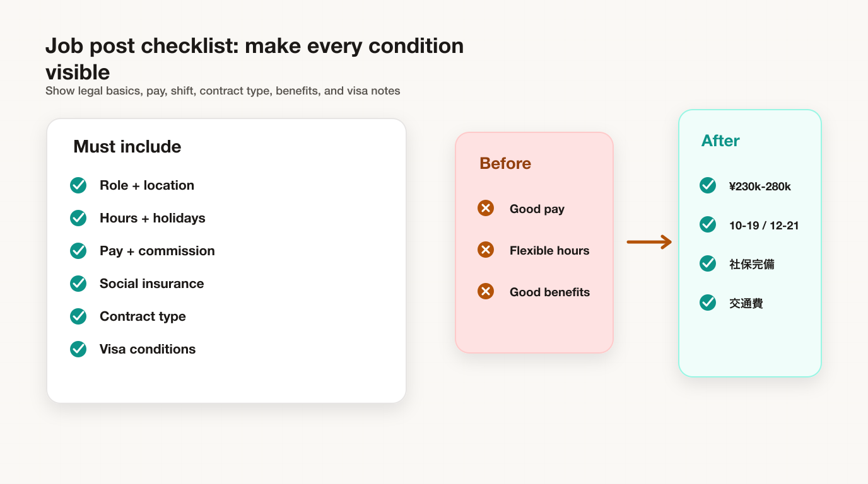Select the X icon next to Flexible hours

[x=486, y=250]
